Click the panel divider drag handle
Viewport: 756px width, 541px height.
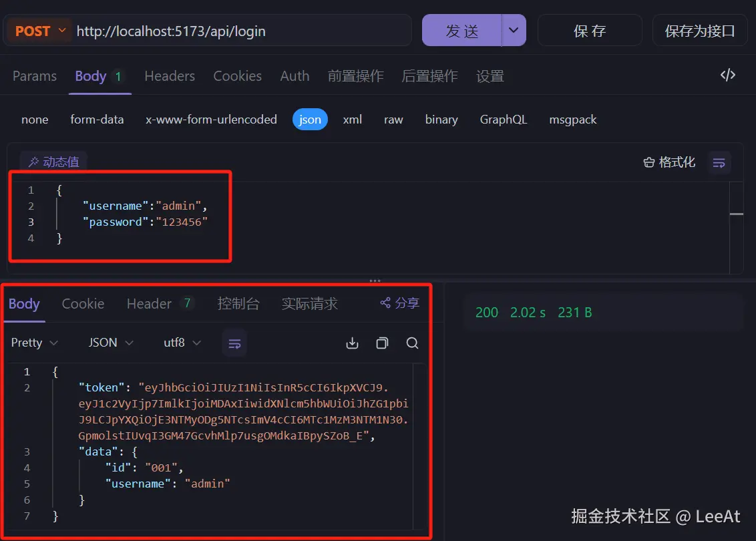375,280
